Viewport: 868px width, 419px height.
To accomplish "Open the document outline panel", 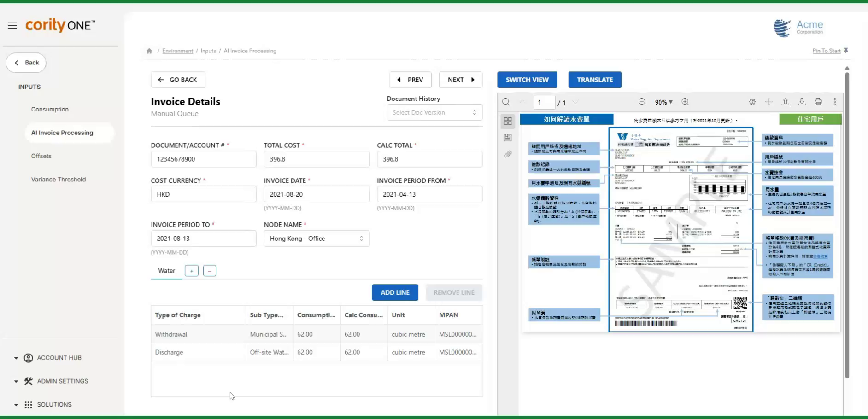I will coord(508,137).
